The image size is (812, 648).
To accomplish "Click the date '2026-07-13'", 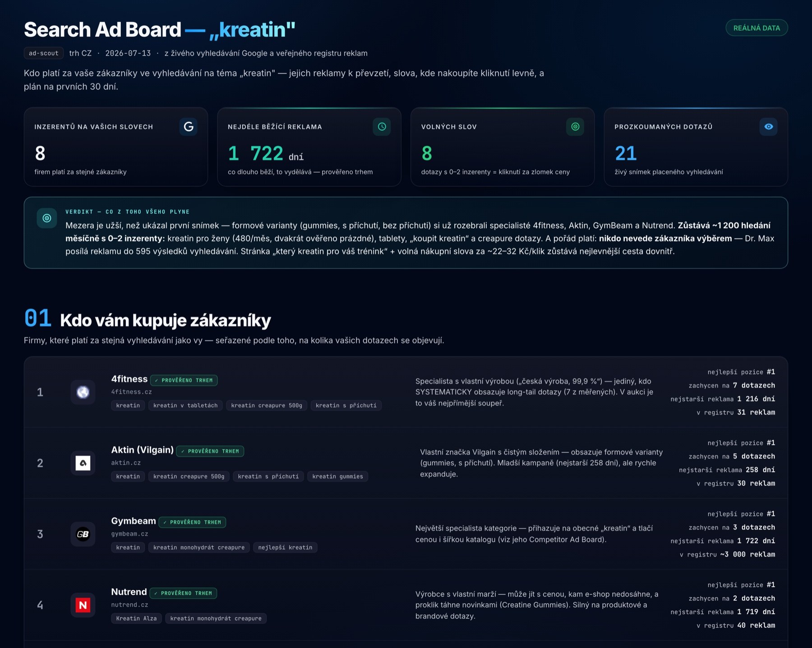I will pyautogui.click(x=128, y=53).
